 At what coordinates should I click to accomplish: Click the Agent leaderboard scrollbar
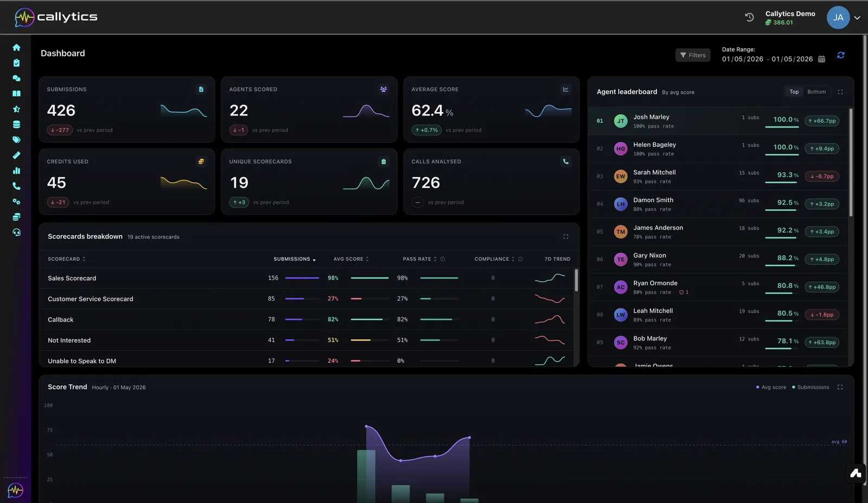coord(851,163)
